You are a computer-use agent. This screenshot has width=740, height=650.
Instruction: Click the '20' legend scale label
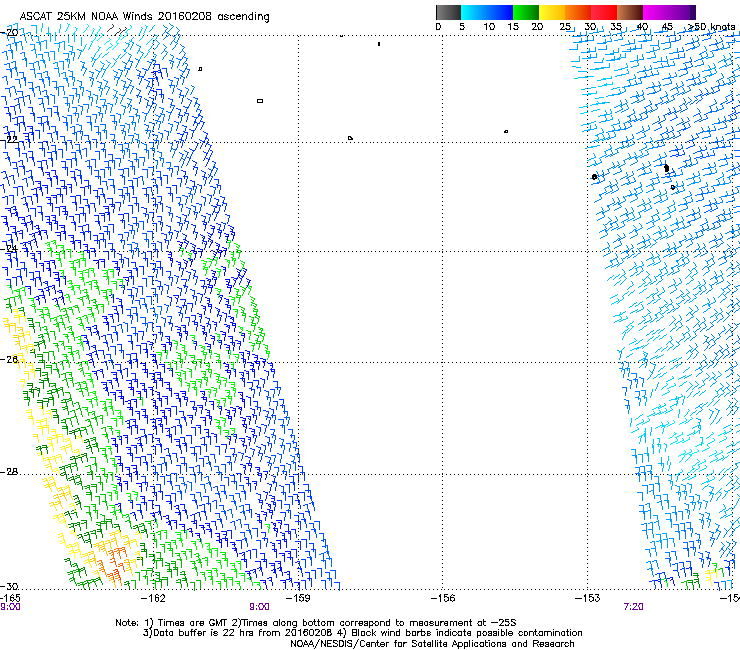pyautogui.click(x=537, y=27)
